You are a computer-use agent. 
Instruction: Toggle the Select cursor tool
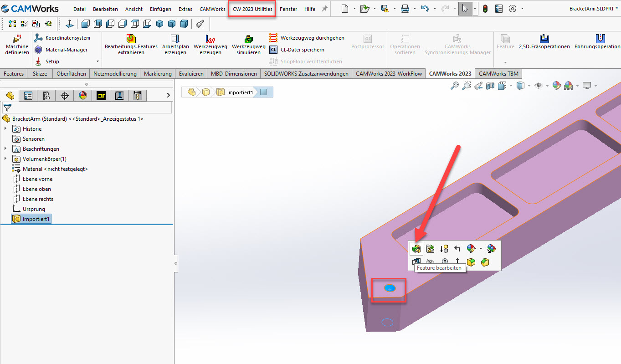[465, 9]
